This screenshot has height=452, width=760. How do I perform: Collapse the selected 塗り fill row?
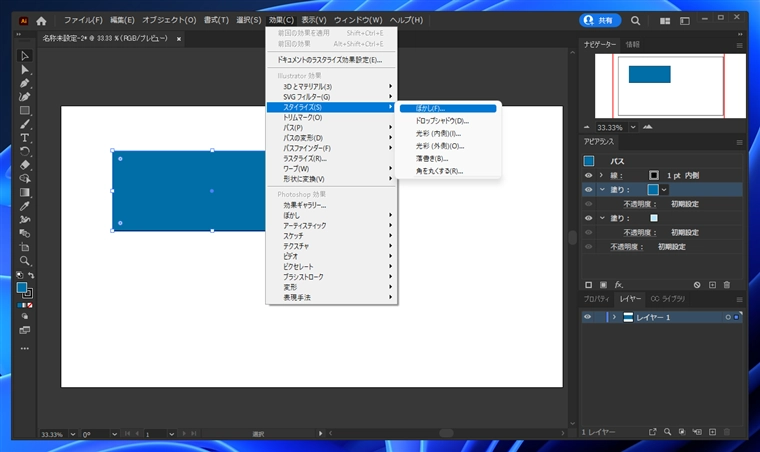(x=602, y=189)
